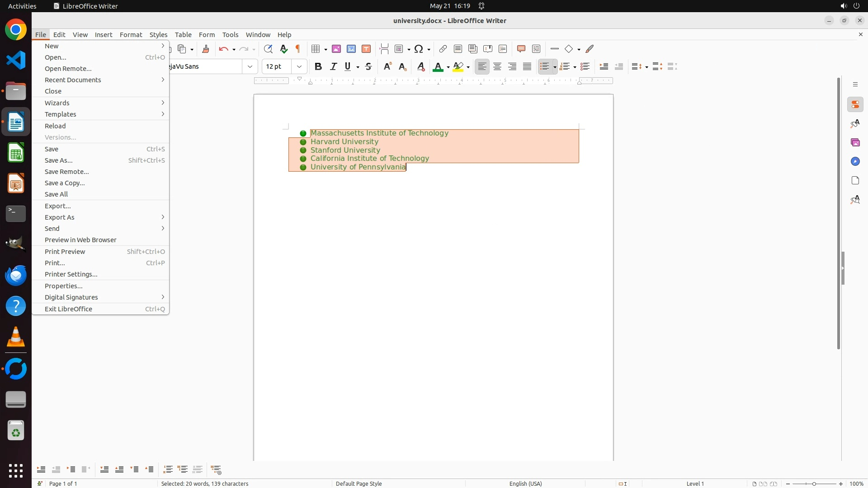Open the font size dropdown
Screen dimensions: 868x488
pos(299,66)
